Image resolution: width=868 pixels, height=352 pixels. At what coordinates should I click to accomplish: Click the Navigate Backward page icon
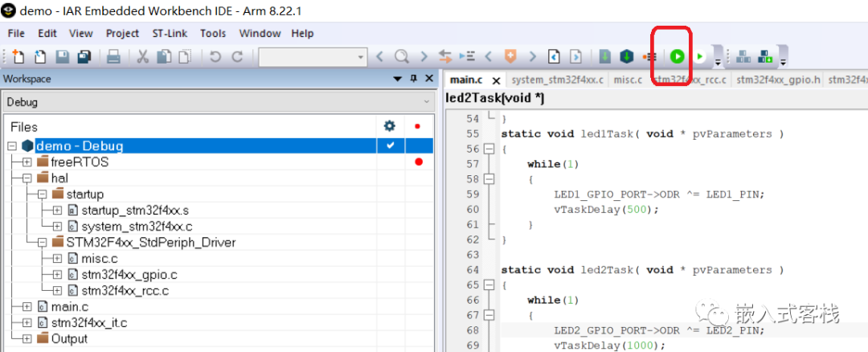pyautogui.click(x=554, y=56)
